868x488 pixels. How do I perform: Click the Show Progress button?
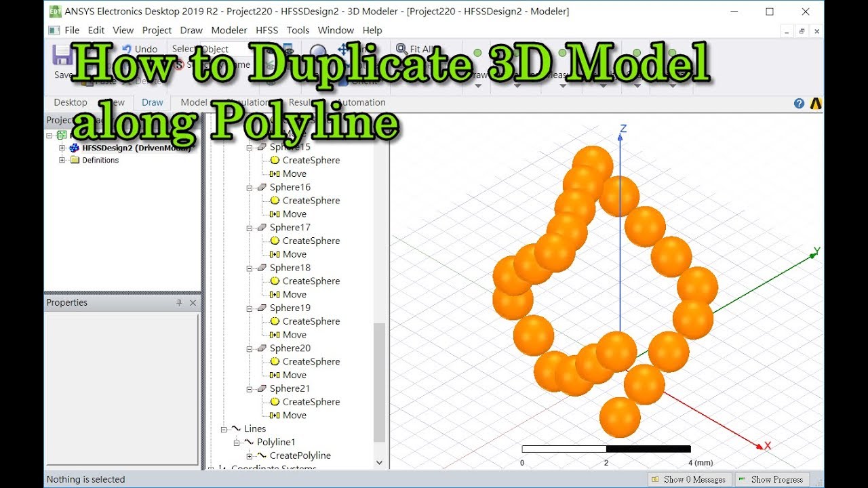[772, 479]
